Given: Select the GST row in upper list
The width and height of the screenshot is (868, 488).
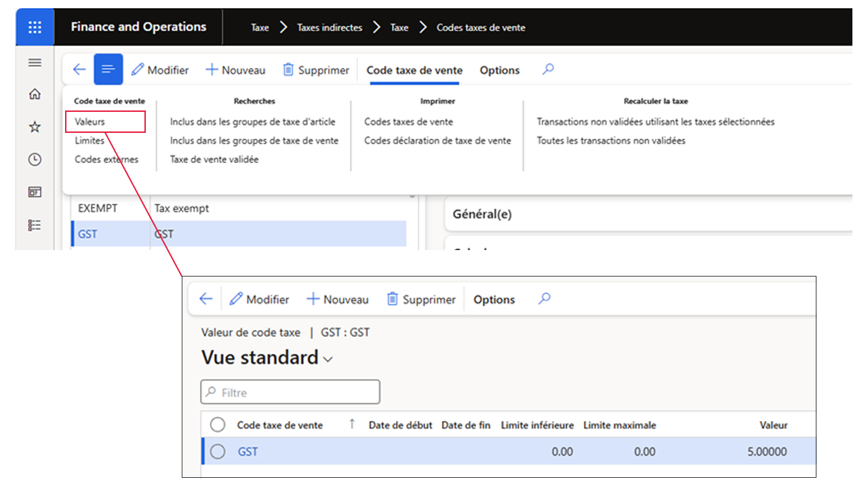Looking at the screenshot, I should pyautogui.click(x=239, y=234).
